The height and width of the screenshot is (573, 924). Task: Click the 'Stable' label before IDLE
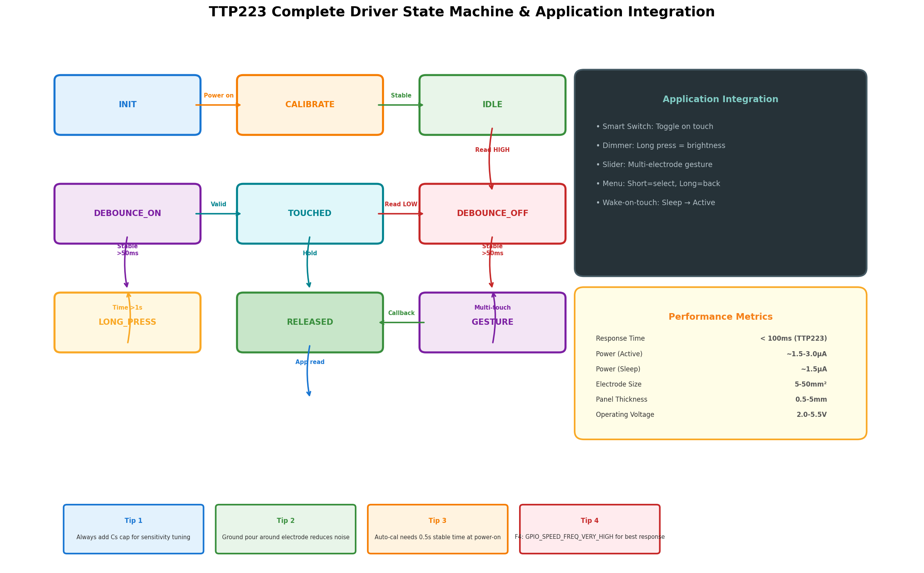[x=401, y=96]
